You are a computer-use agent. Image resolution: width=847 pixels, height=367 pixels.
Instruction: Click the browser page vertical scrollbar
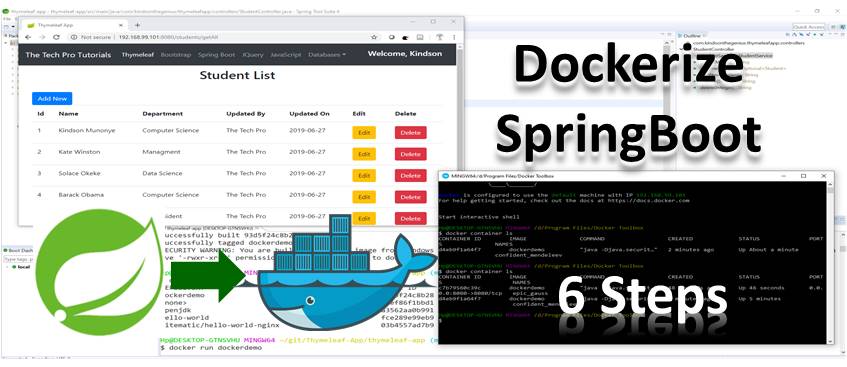click(460, 135)
